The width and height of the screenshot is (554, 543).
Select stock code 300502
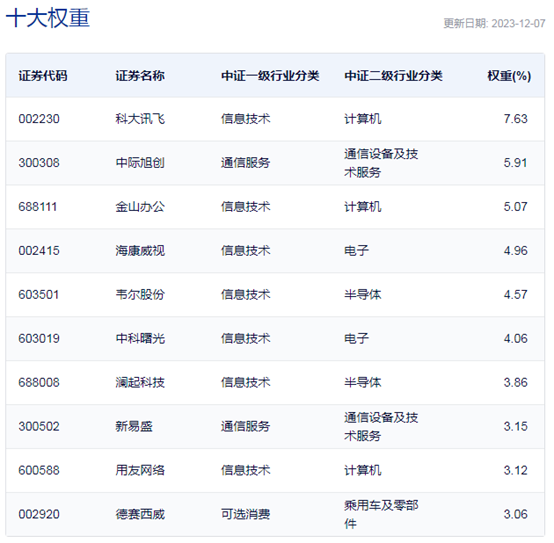(x=39, y=426)
